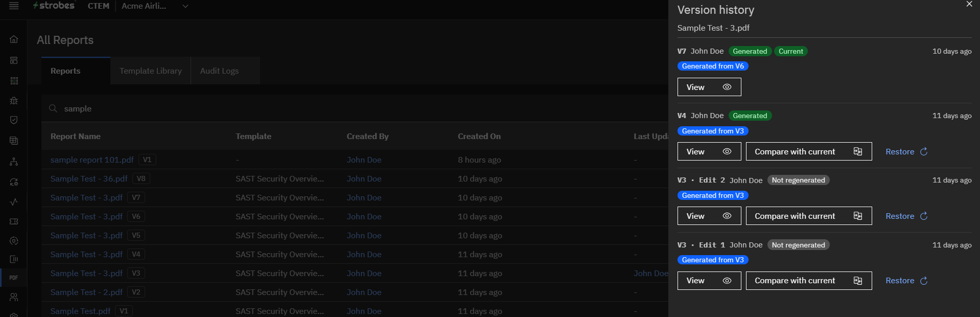
Task: Open Sample Test.pdf report
Action: (x=80, y=311)
